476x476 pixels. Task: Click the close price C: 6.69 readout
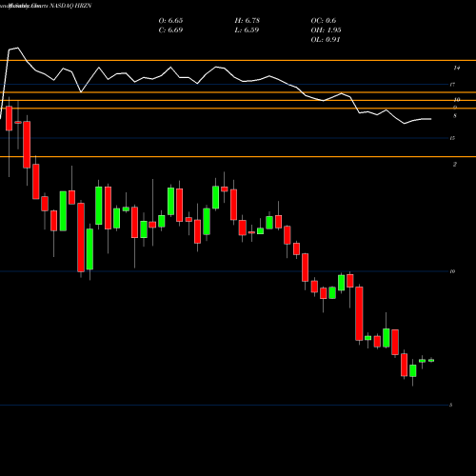(170, 30)
